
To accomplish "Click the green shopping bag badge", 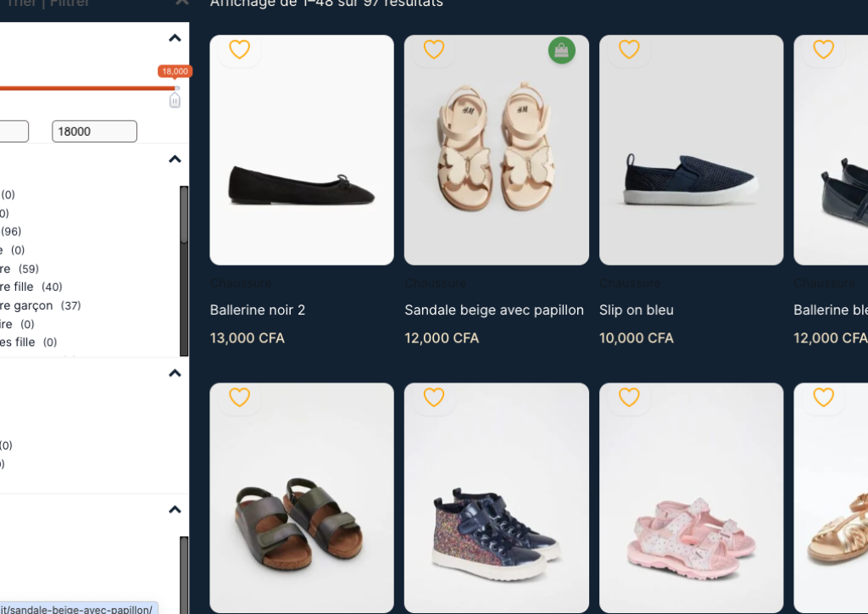I will click(x=561, y=51).
